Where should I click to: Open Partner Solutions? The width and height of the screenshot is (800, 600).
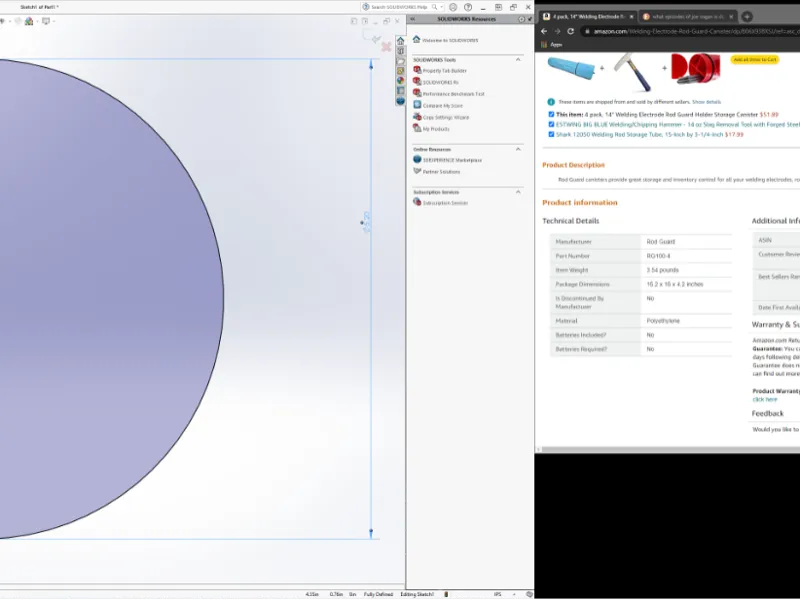pyautogui.click(x=437, y=171)
